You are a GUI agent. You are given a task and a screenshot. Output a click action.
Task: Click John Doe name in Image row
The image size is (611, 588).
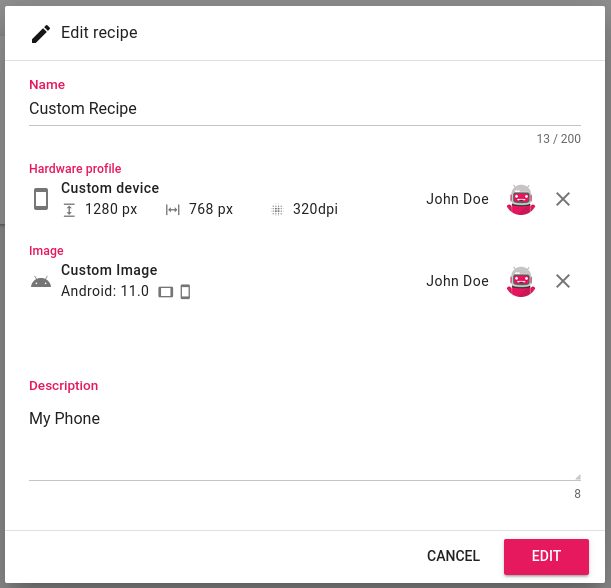click(x=457, y=281)
